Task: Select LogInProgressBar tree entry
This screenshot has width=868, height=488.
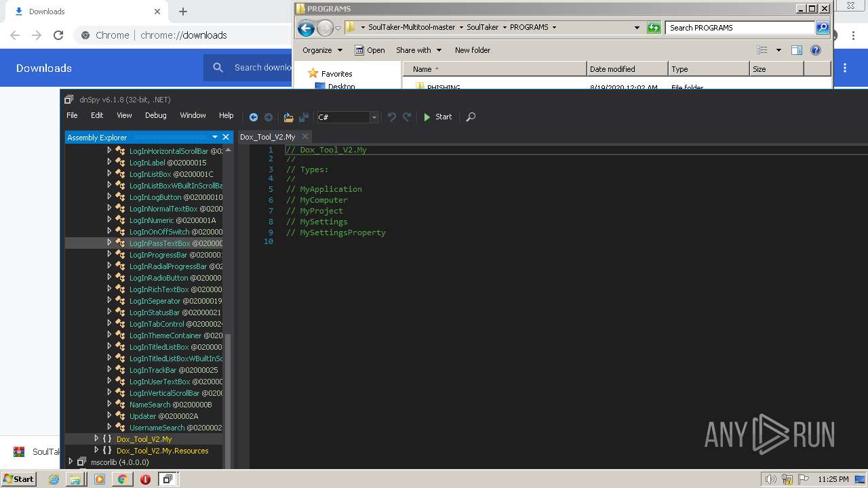Action: [176, 255]
